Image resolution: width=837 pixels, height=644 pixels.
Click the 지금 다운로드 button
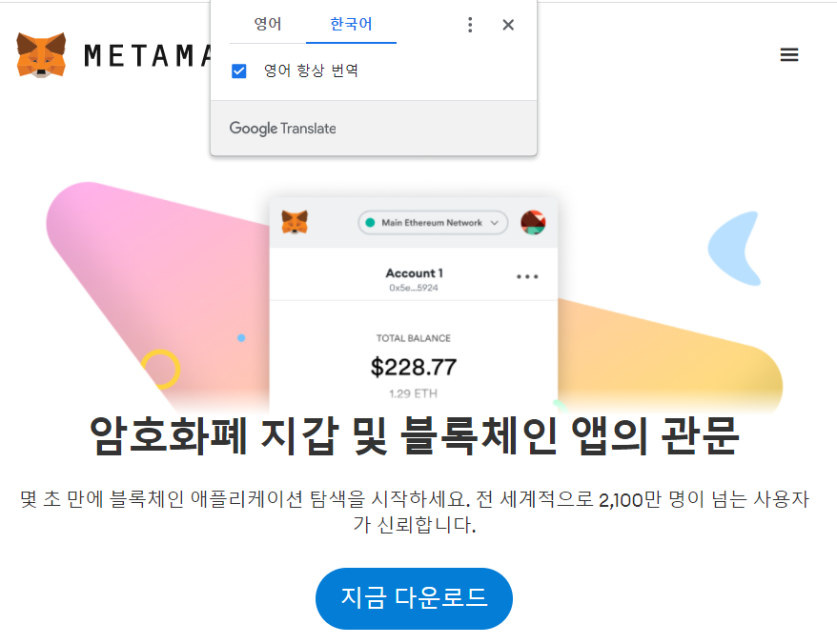click(414, 598)
